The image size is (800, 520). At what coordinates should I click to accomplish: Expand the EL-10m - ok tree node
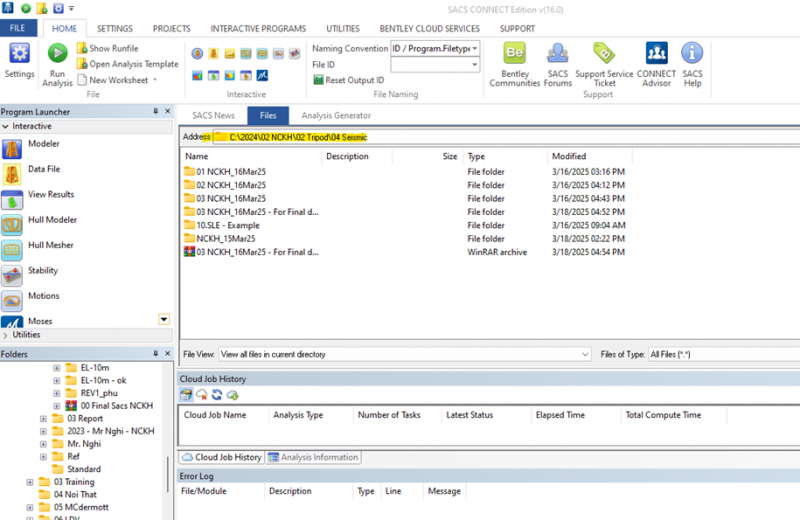(x=57, y=381)
